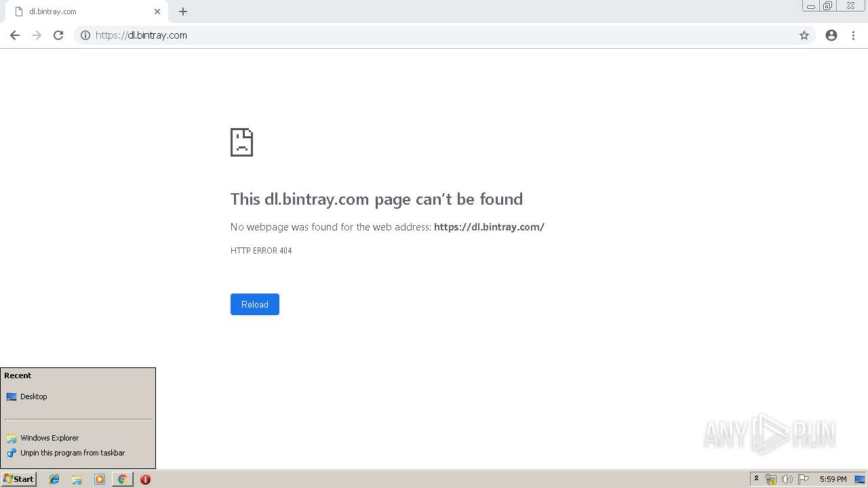Select the HTTP ERROR 404 text
Image resolution: width=868 pixels, height=488 pixels.
(x=261, y=251)
